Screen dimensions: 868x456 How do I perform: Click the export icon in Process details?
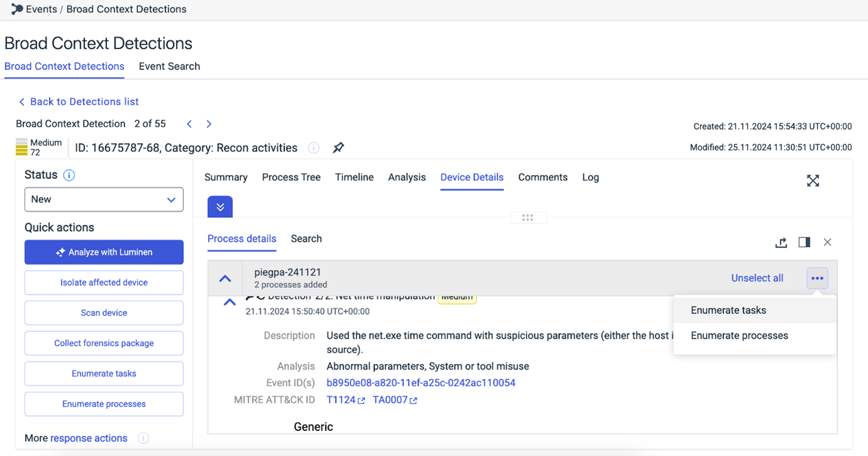[781, 242]
